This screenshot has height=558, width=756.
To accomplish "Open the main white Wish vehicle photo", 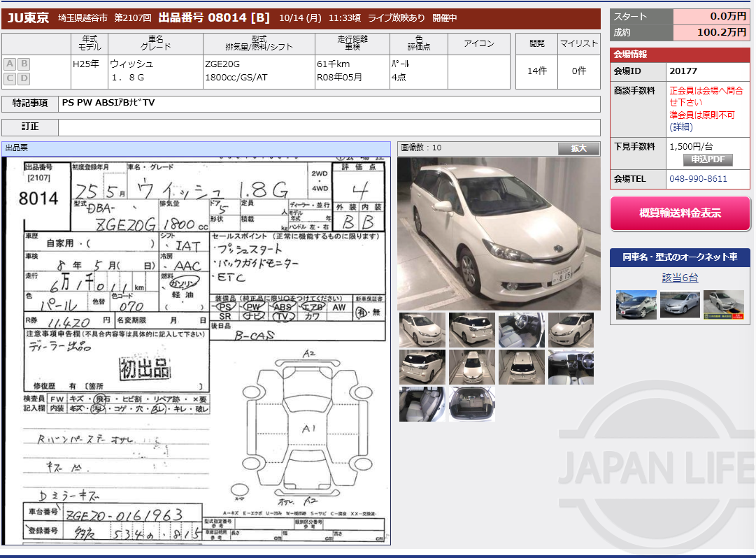I will pyautogui.click(x=498, y=233).
